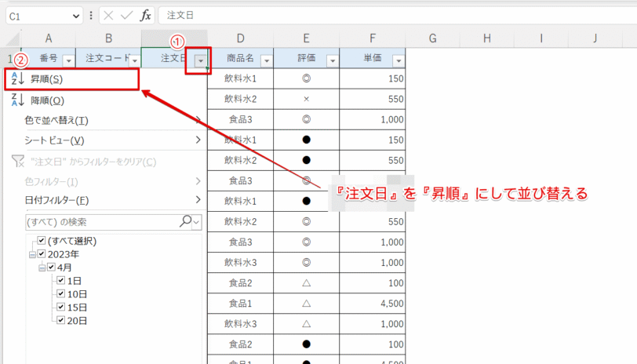Image resolution: width=637 pixels, height=364 pixels.
Task: Open filter dropdown for 単価 column
Action: pos(399,61)
